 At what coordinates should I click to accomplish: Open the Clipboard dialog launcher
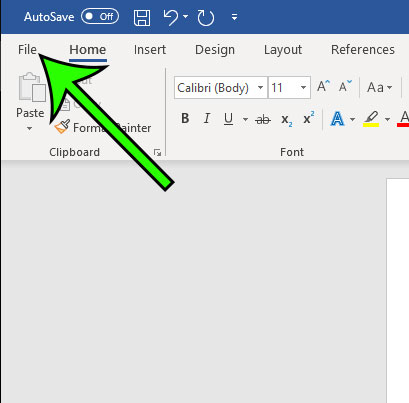158,153
